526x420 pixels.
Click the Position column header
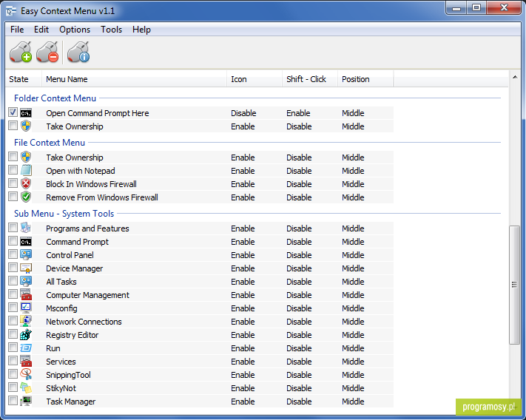pos(365,79)
